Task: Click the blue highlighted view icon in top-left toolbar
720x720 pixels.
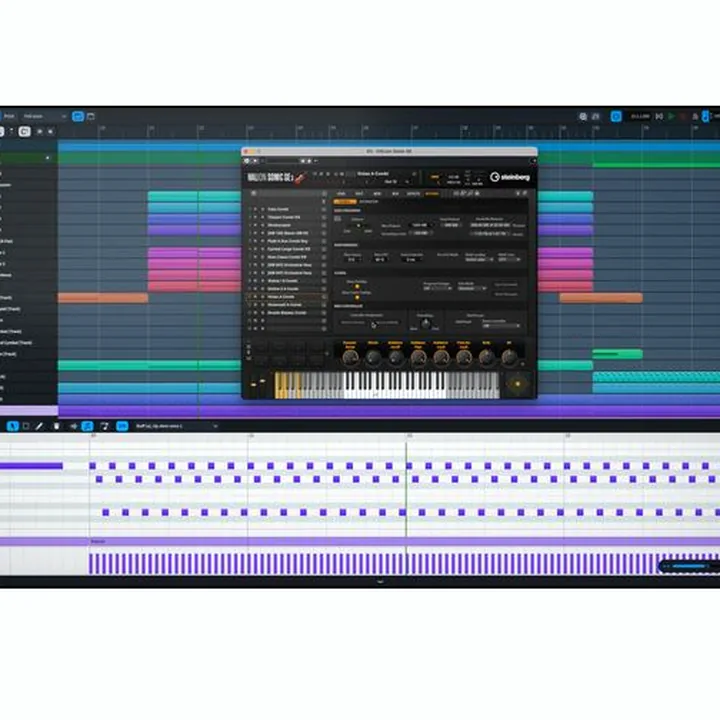Action: pos(78,117)
